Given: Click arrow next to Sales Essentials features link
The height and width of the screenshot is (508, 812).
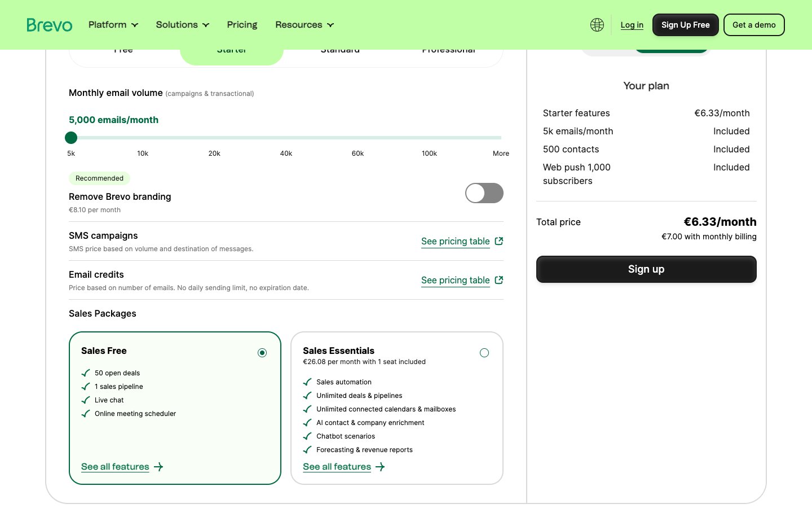Looking at the screenshot, I should [380, 467].
